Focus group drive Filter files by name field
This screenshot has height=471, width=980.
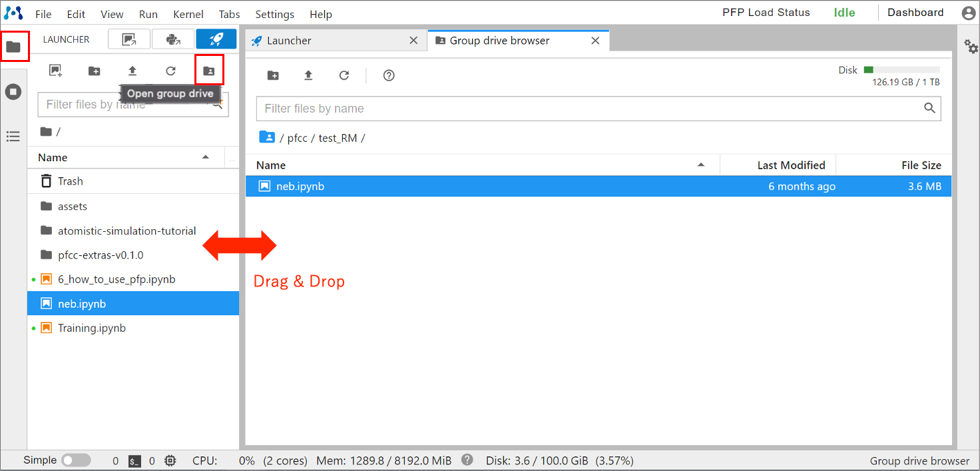(x=589, y=109)
